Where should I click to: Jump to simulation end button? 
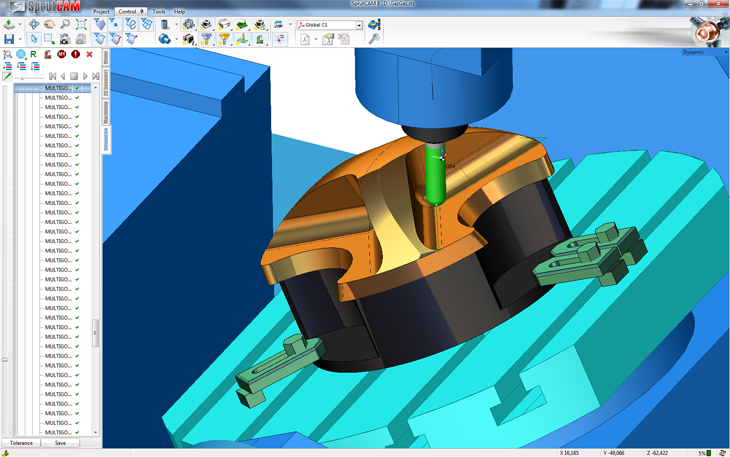(95, 76)
